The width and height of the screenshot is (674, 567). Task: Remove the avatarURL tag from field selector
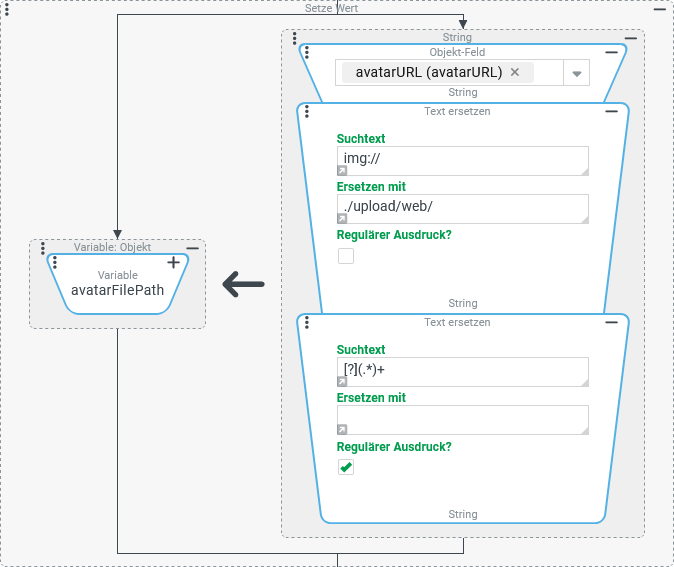pos(515,72)
